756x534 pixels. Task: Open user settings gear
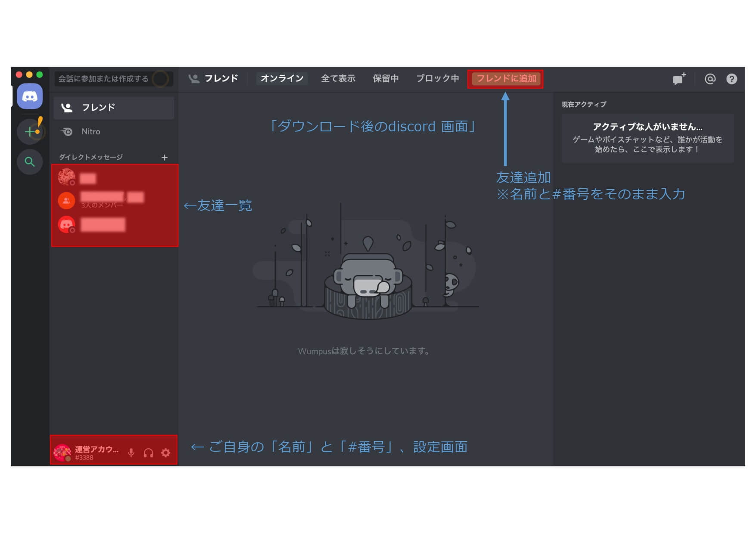pos(165,453)
